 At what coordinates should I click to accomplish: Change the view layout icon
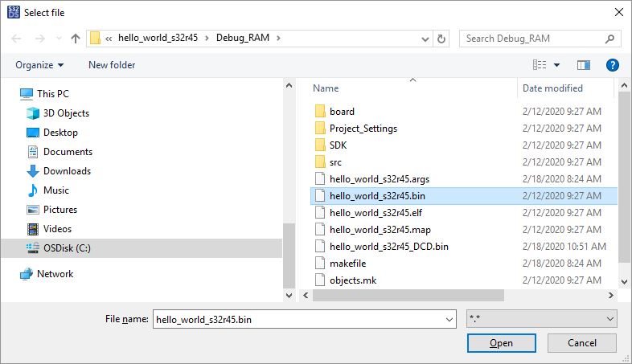click(x=540, y=65)
